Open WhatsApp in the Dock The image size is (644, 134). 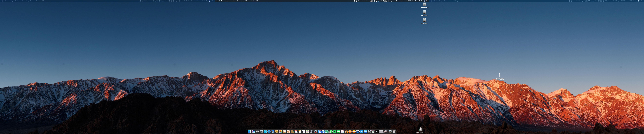coord(331,131)
